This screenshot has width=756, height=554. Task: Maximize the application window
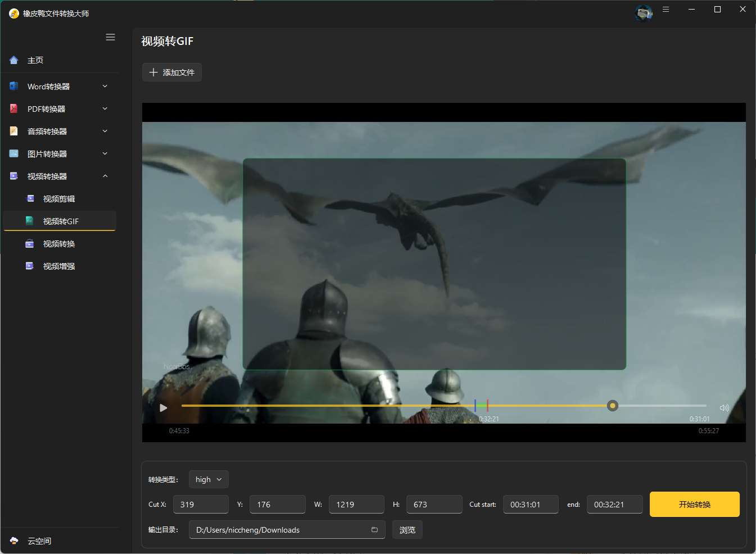(717, 10)
